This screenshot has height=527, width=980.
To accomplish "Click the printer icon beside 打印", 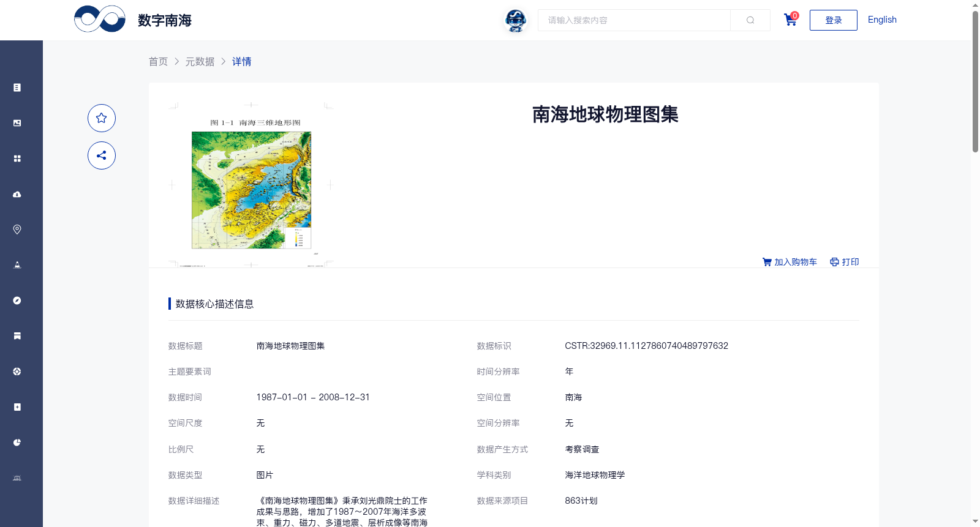I will coord(834,262).
